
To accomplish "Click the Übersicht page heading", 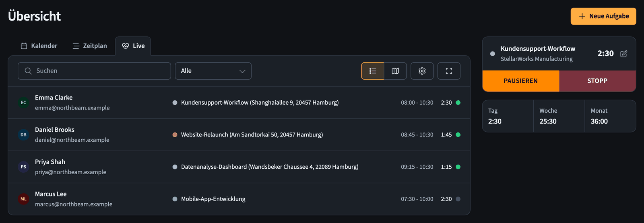I will tap(35, 16).
